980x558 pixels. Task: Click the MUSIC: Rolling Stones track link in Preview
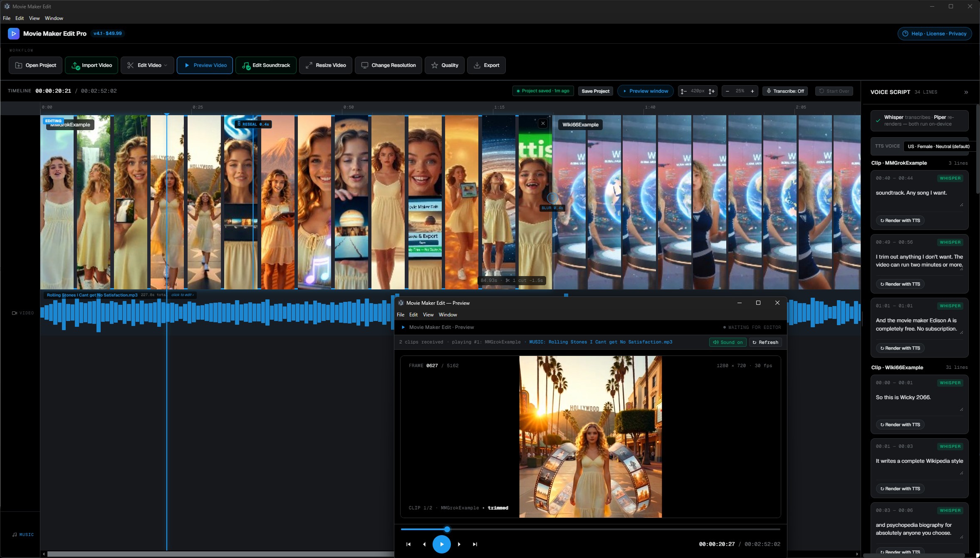click(x=601, y=342)
